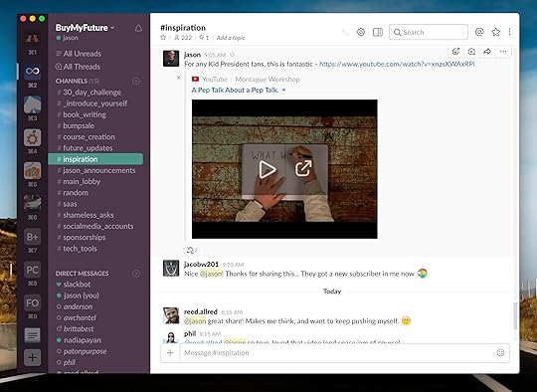Click the reaction count under the video
This screenshot has height=392, width=537.
click(192, 250)
